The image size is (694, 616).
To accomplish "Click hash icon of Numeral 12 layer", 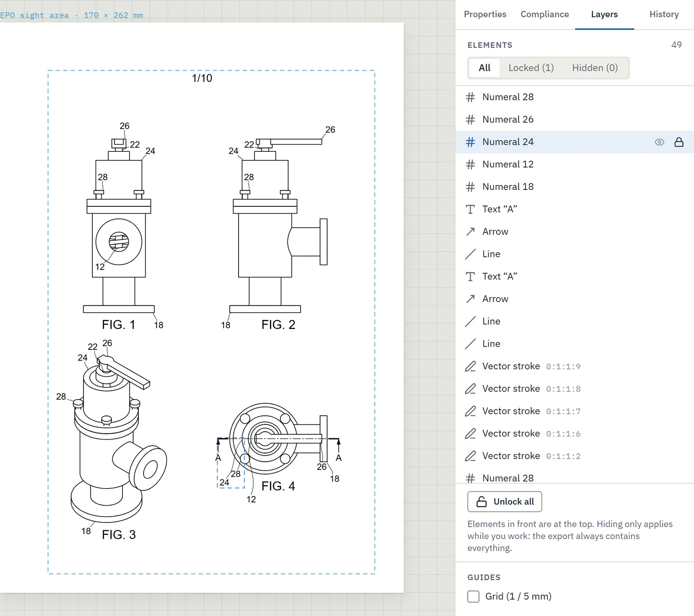I will 470,164.
